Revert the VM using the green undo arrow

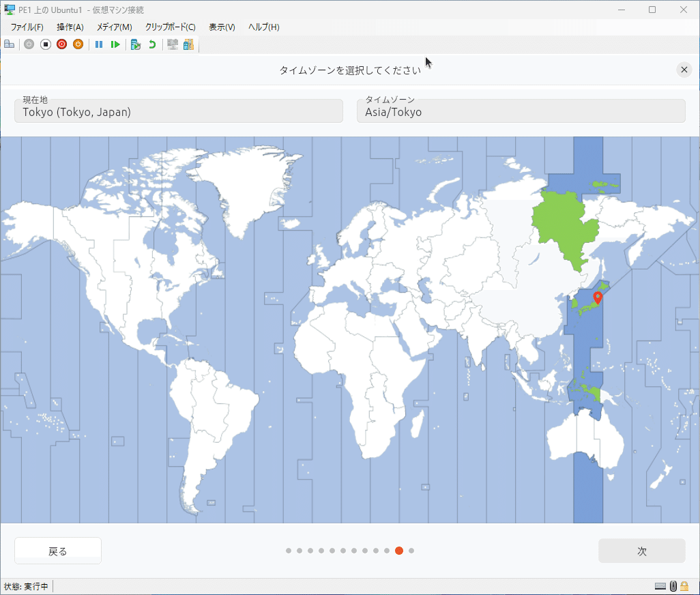coord(152,44)
